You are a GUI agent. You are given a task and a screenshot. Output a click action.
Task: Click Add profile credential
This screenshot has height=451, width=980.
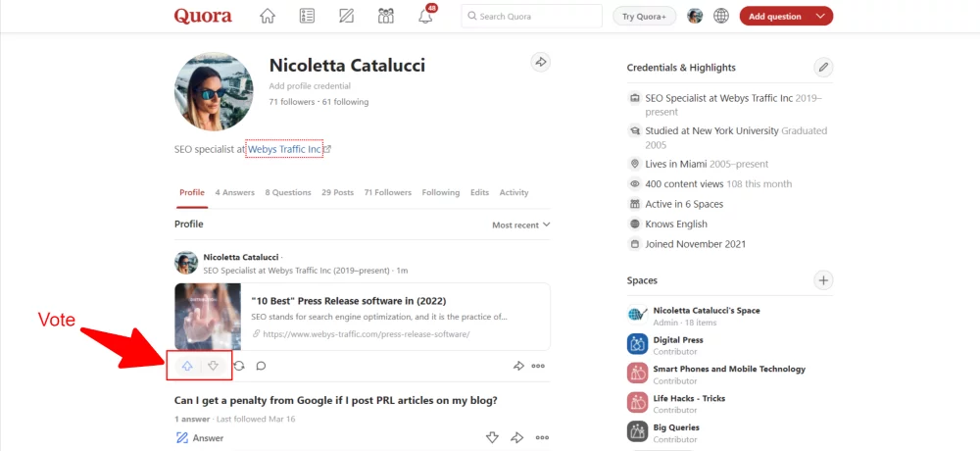tap(310, 86)
